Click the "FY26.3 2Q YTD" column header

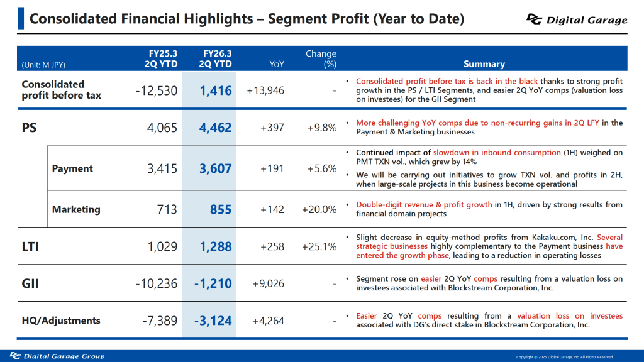[x=215, y=58]
